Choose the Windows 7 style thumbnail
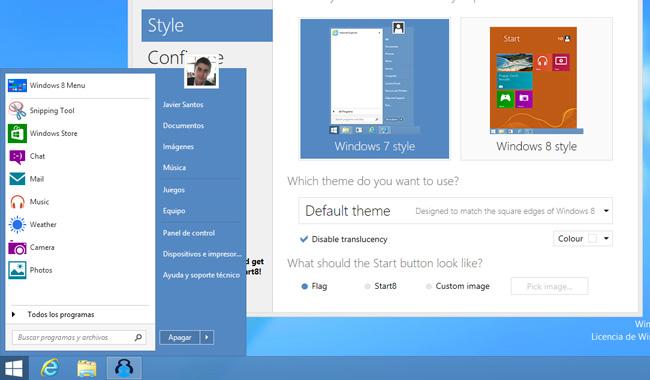 (374, 89)
